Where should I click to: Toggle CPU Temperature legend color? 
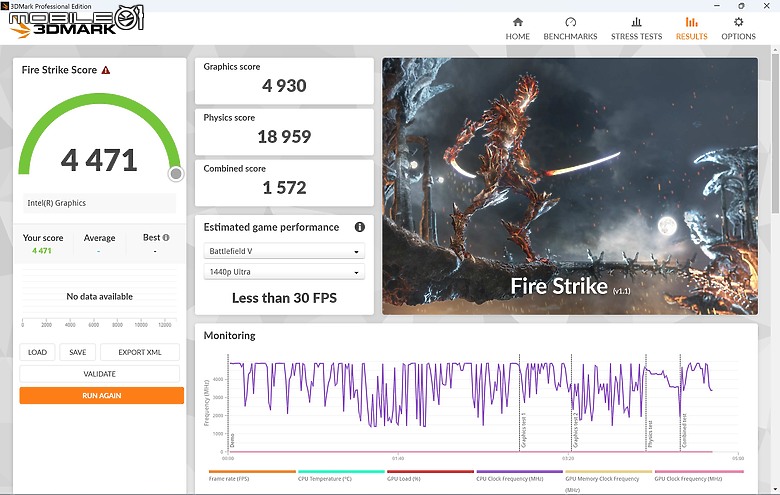(x=341, y=471)
